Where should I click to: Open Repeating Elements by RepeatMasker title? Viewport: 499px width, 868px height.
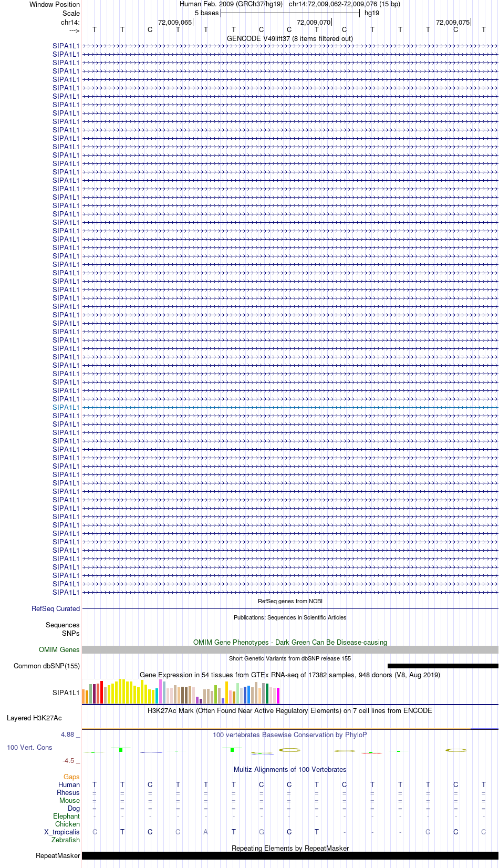click(x=290, y=848)
